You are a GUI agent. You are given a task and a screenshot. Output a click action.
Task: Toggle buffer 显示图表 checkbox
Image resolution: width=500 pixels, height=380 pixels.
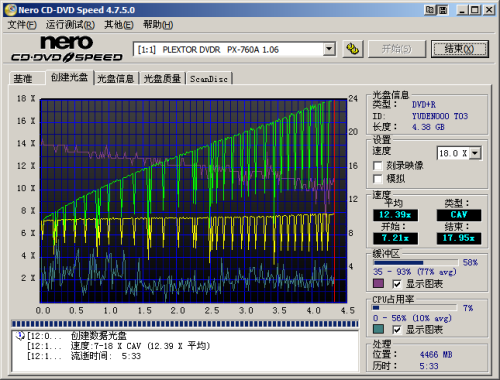point(397,284)
